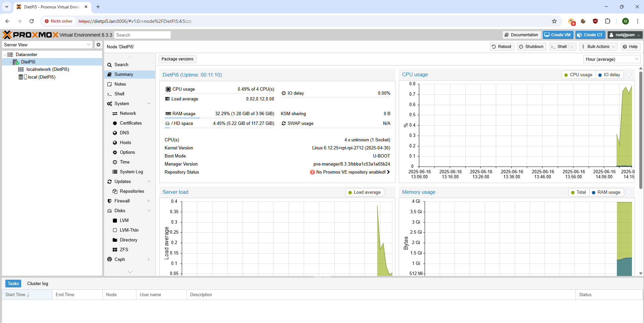Open Options menu entry
Screen dimensions: 644x323
[130, 152]
